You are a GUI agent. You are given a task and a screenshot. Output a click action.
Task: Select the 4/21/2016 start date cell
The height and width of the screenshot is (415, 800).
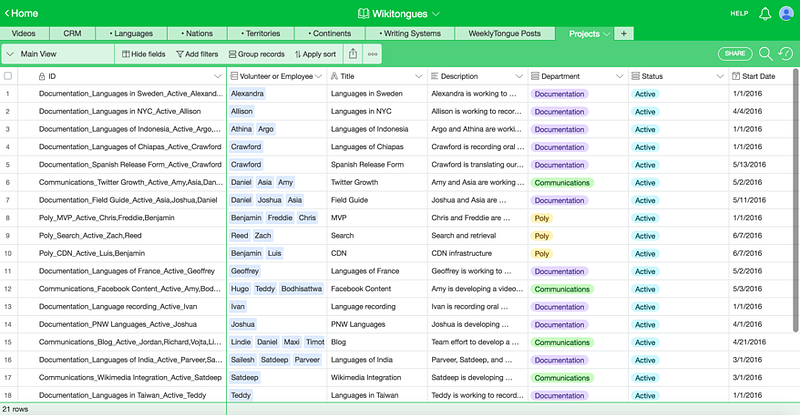click(x=760, y=342)
